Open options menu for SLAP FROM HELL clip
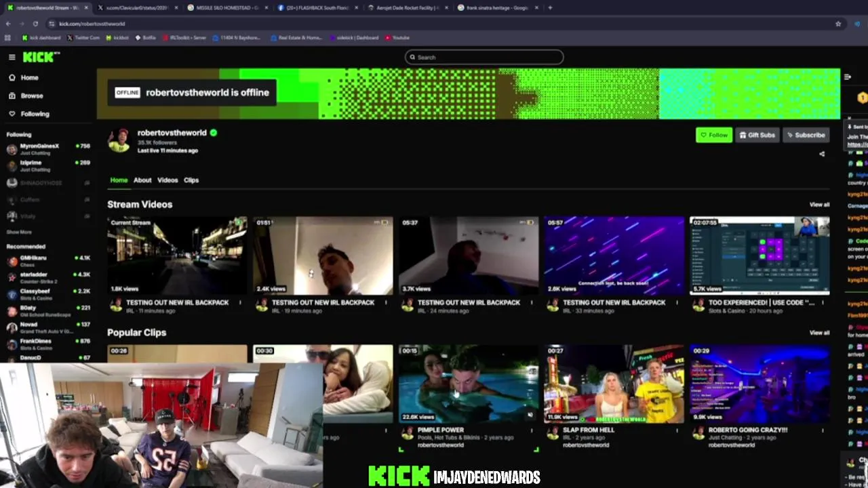 click(x=677, y=430)
